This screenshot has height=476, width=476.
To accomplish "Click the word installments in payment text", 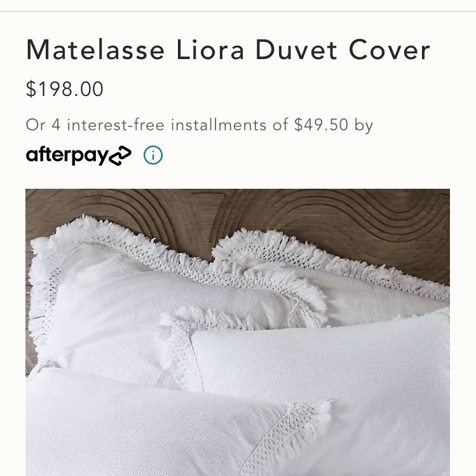I will click(x=219, y=125).
